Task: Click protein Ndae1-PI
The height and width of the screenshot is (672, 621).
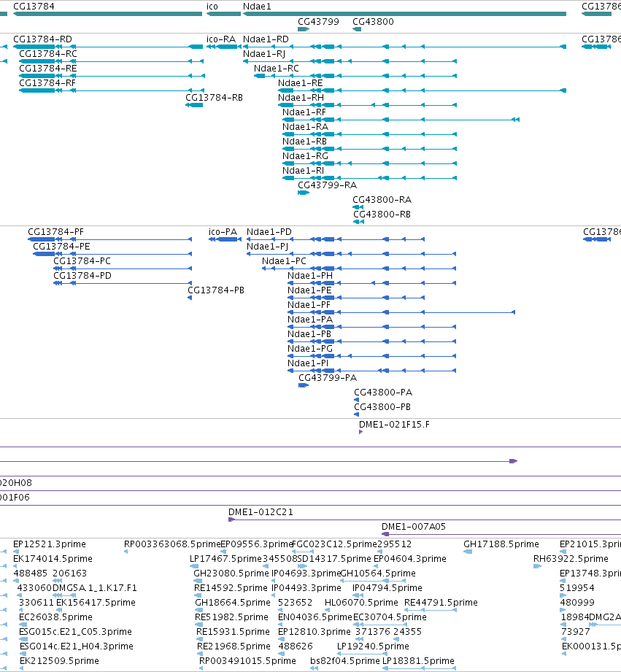Action: pos(308,363)
